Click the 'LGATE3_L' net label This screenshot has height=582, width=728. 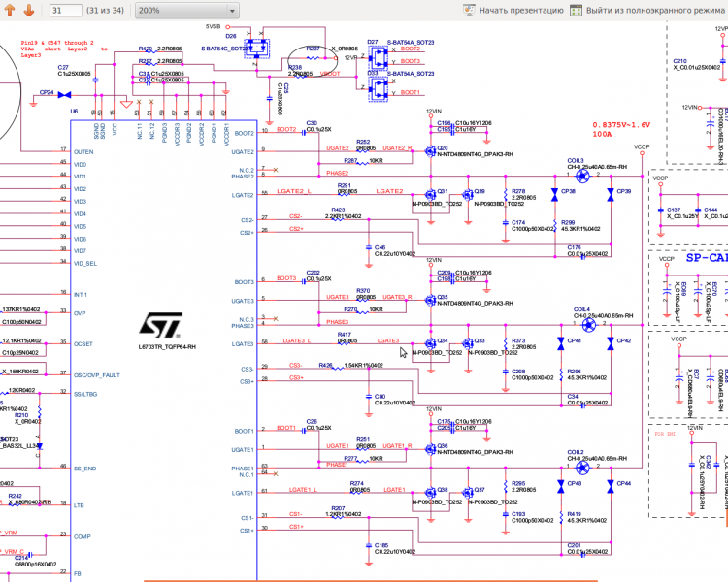[x=297, y=340]
